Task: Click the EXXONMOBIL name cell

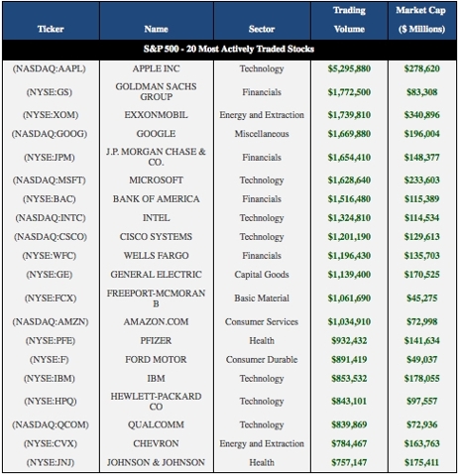Action: click(156, 115)
